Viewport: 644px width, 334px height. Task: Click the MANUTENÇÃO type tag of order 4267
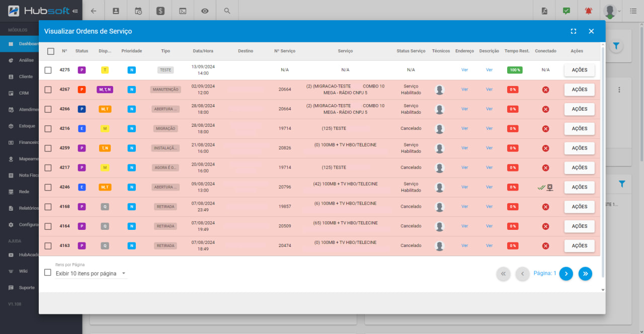click(166, 90)
